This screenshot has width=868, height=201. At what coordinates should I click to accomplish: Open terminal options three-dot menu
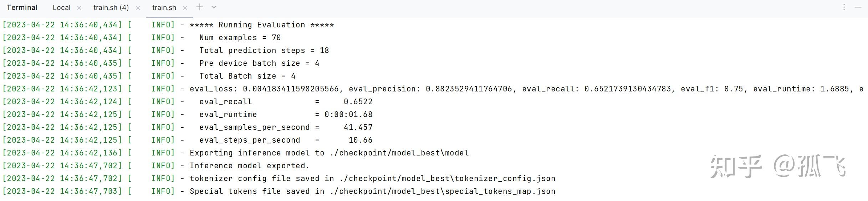click(x=844, y=7)
